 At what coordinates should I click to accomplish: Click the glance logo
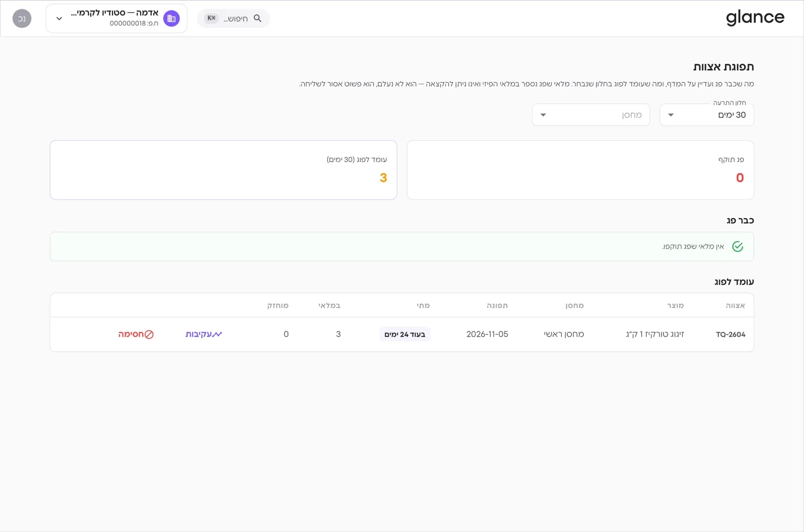coord(755,18)
